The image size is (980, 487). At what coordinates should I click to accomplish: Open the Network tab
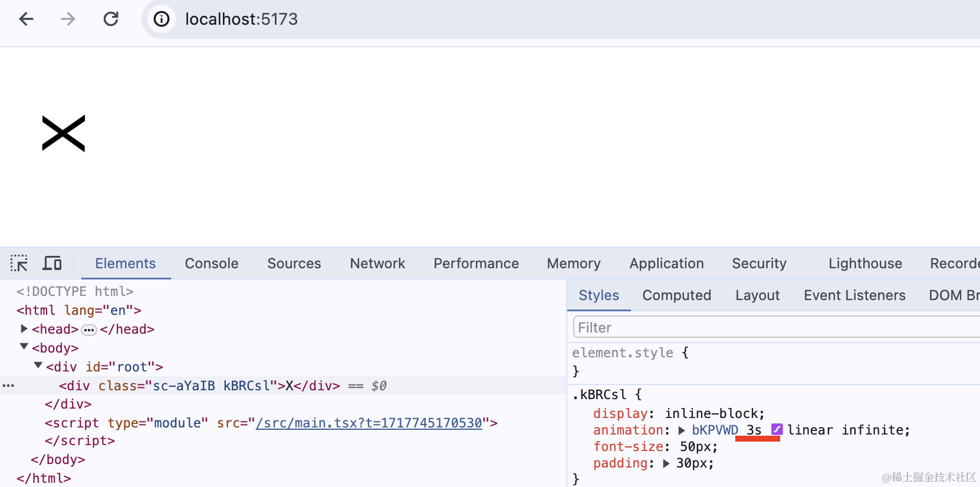377,264
